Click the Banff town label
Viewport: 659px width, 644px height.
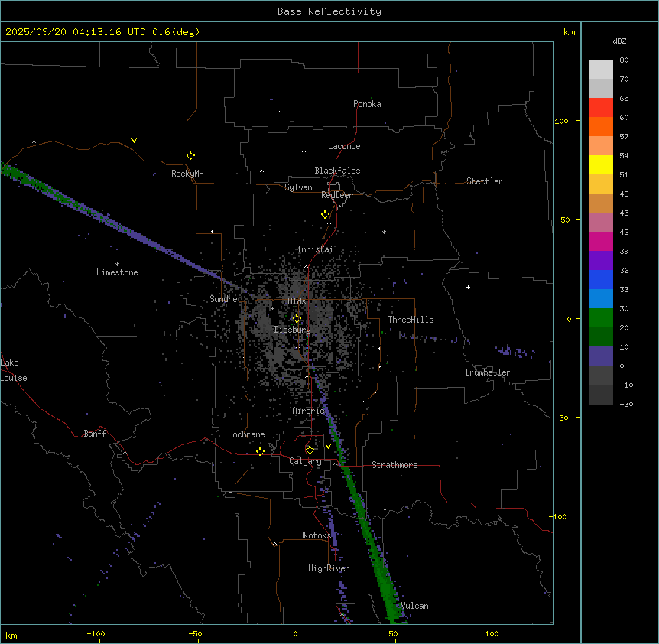95,434
